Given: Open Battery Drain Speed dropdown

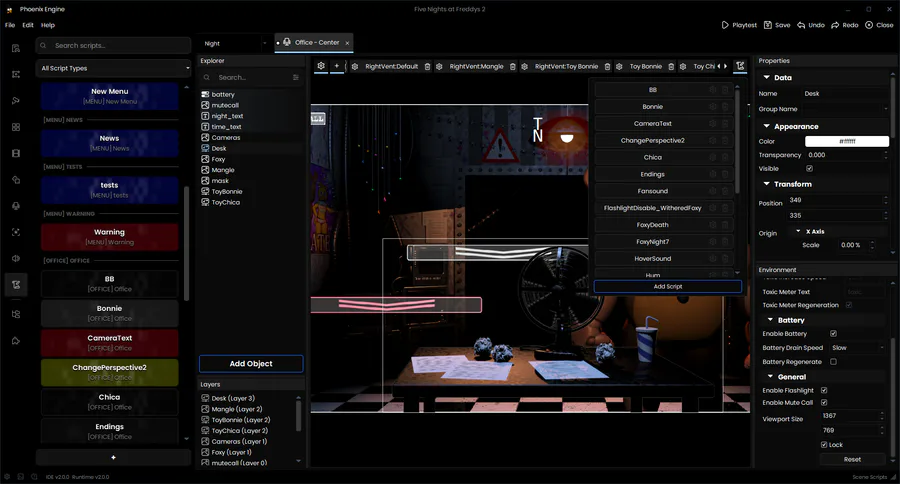Looking at the screenshot, I should (858, 348).
